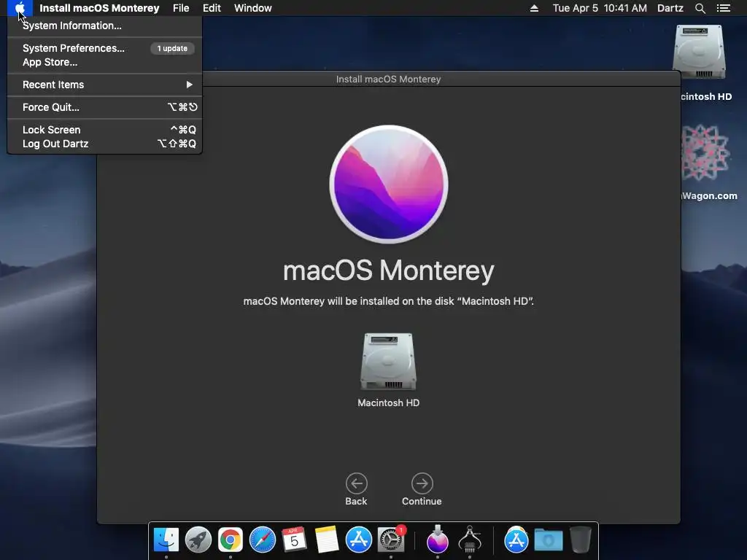747x560 pixels.
Task: Open the File menu
Action: (x=181, y=8)
